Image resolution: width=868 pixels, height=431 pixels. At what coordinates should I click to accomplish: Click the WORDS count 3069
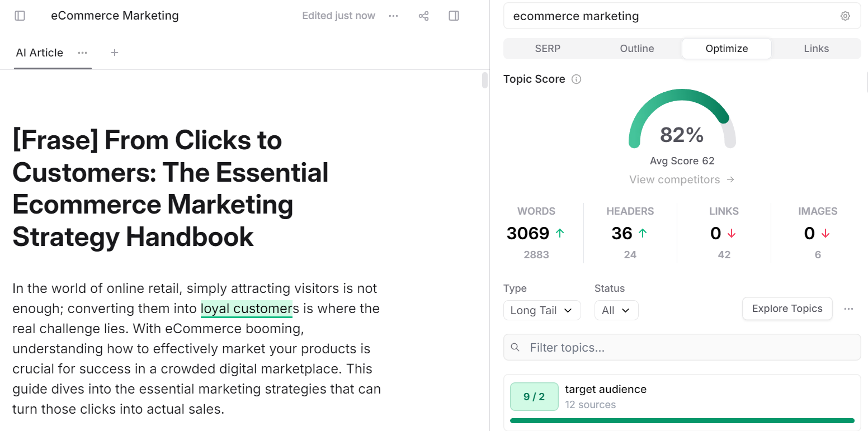click(528, 233)
